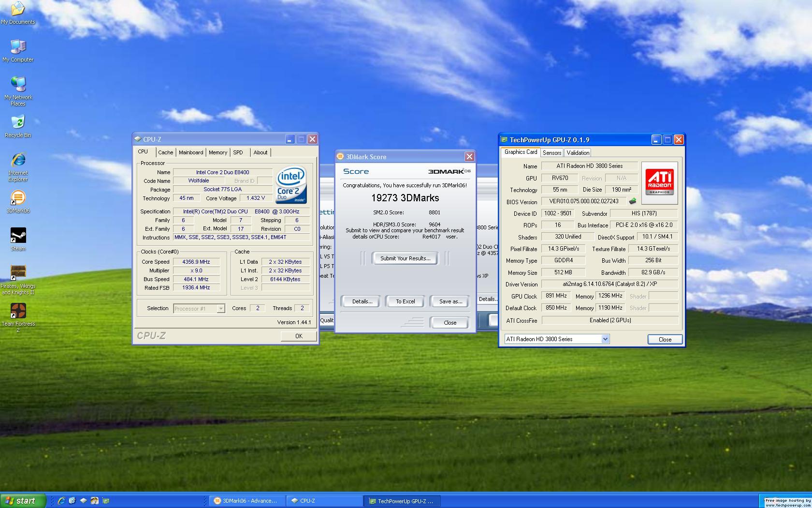Select the CPU tab in CPU-Z
This screenshot has height=508, width=812.
tap(143, 152)
